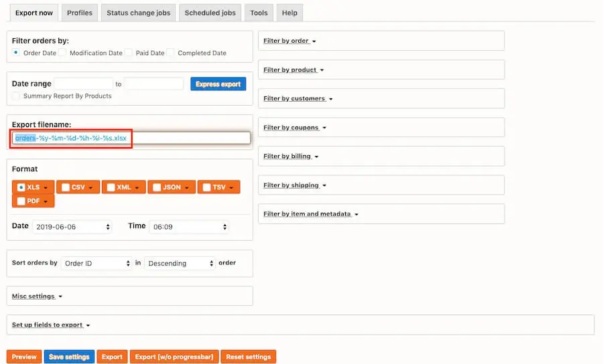Select the TSV format radio

click(x=206, y=187)
